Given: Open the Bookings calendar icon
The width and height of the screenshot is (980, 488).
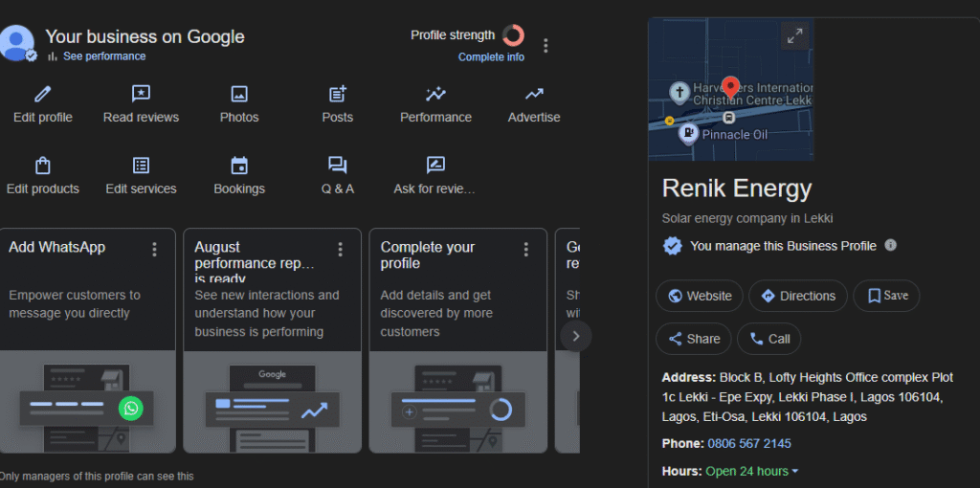Looking at the screenshot, I should point(239,166).
